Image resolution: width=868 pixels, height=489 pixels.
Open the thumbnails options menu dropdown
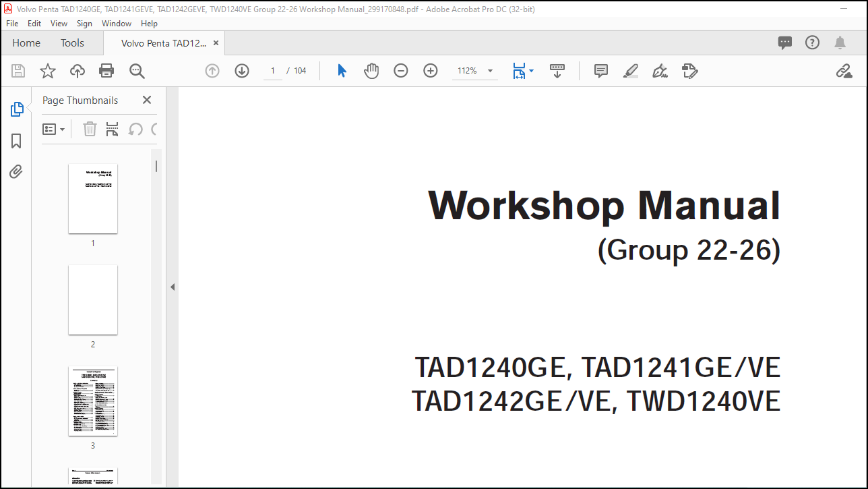pos(54,129)
